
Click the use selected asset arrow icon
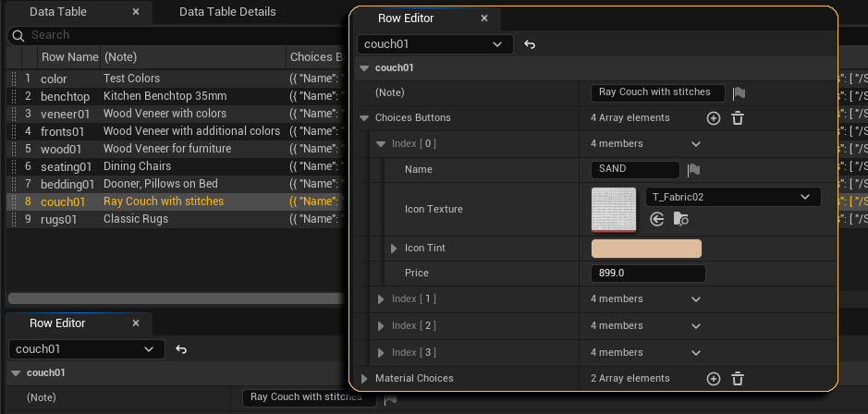657,219
